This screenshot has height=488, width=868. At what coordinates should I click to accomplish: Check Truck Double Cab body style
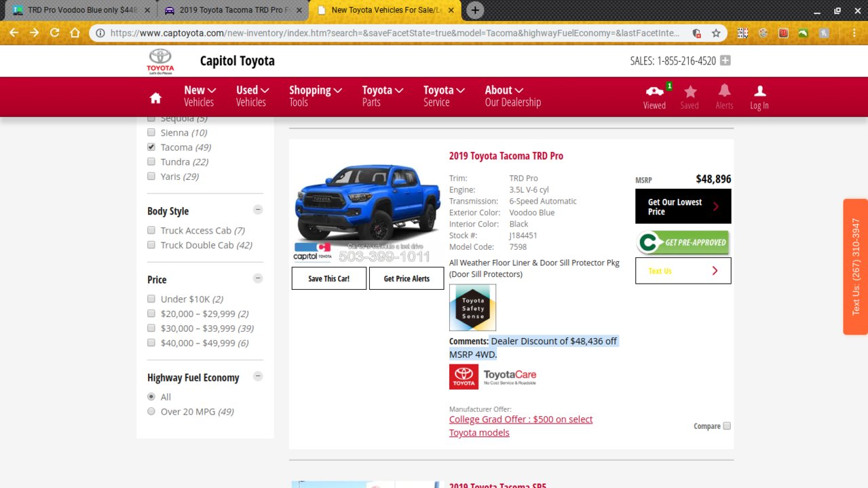[151, 245]
